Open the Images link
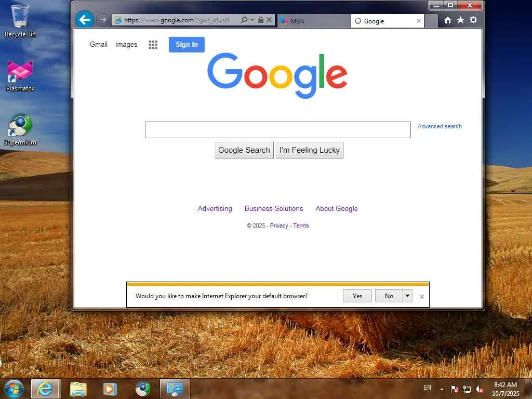 point(126,45)
